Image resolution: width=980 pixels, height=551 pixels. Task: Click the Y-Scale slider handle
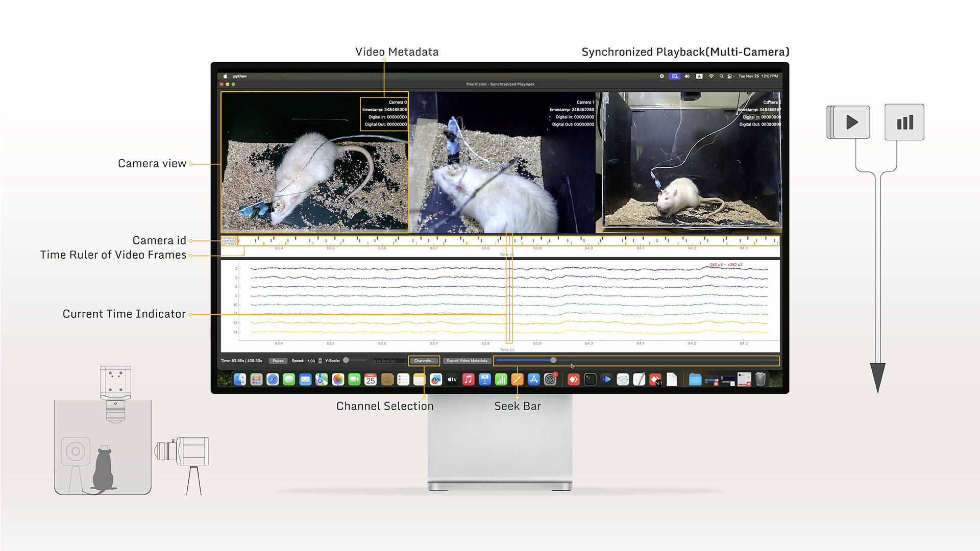pyautogui.click(x=346, y=360)
